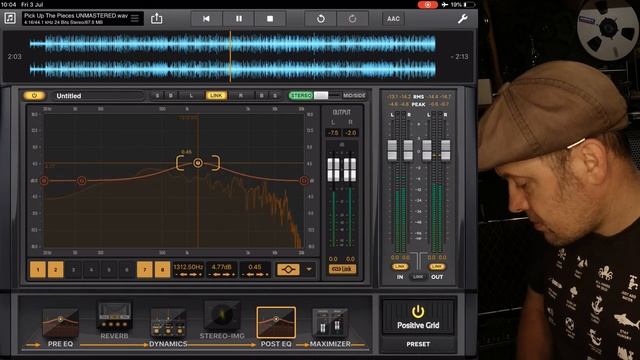Toggle the LINK button above IN
This screenshot has height=360, width=640.
coord(400,267)
